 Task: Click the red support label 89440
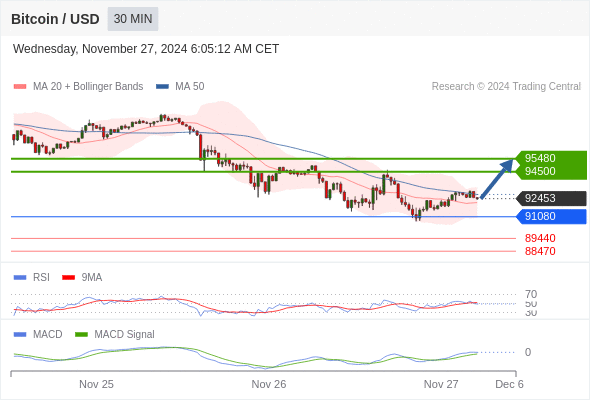tap(540, 238)
